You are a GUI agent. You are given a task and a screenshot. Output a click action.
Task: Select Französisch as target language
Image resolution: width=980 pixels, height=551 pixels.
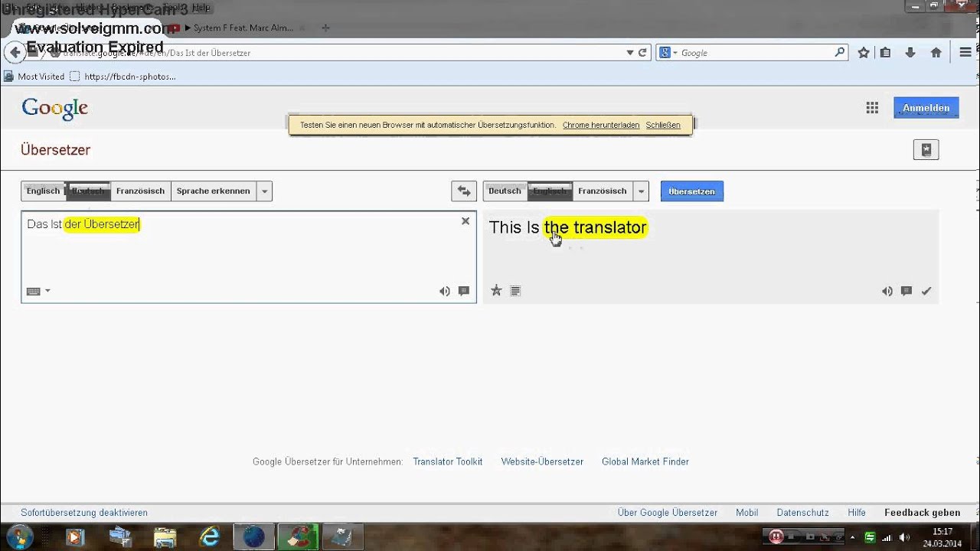pyautogui.click(x=603, y=191)
